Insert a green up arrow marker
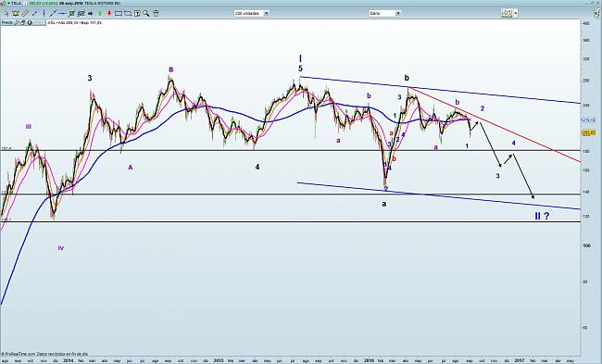This screenshot has width=602, height=364. (x=99, y=14)
